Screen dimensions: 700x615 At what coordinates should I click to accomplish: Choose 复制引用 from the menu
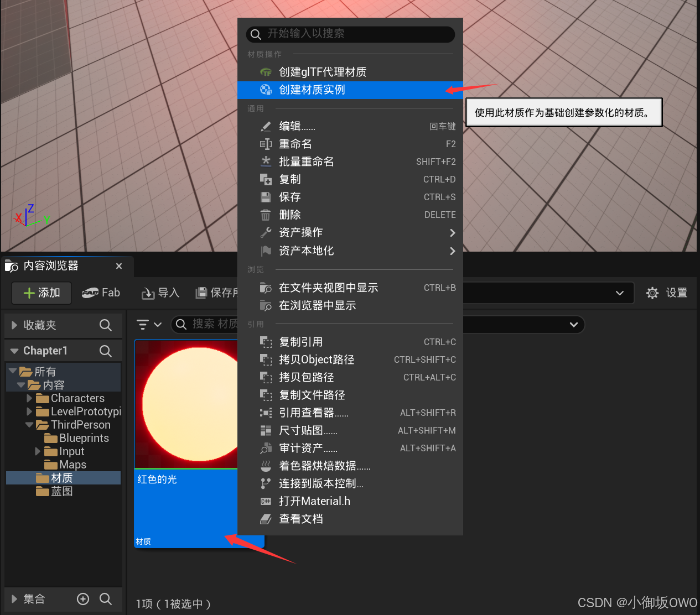coord(350,342)
